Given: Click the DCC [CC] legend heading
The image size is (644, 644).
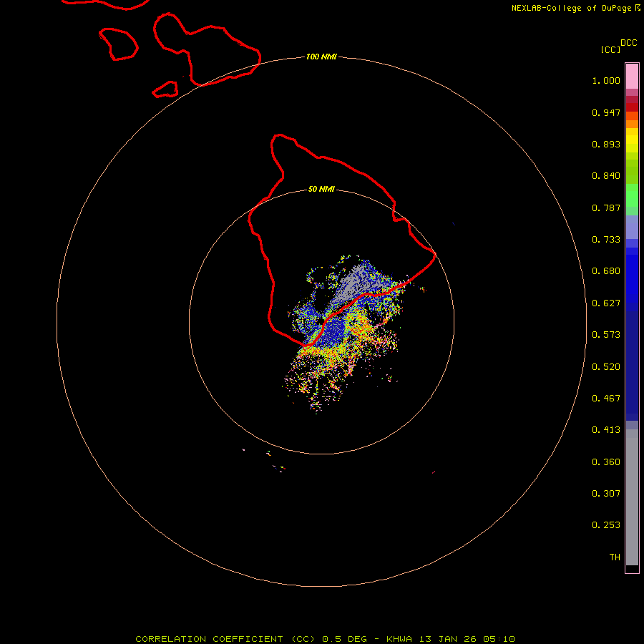Looking at the screenshot, I should [618, 46].
